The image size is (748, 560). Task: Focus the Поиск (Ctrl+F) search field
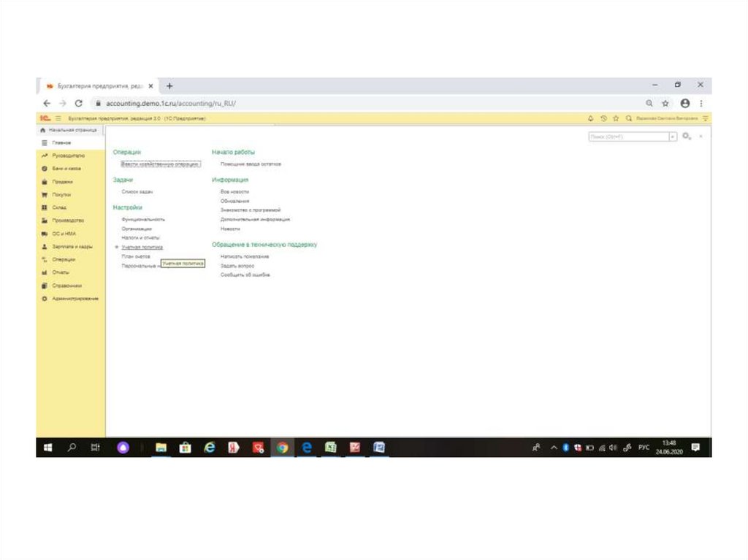[629, 137]
